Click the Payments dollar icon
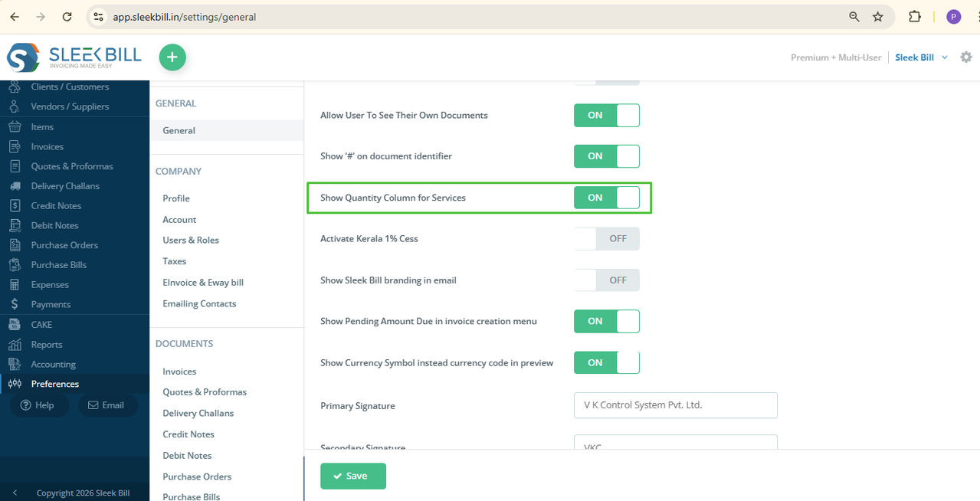The height and width of the screenshot is (501, 980). click(15, 304)
